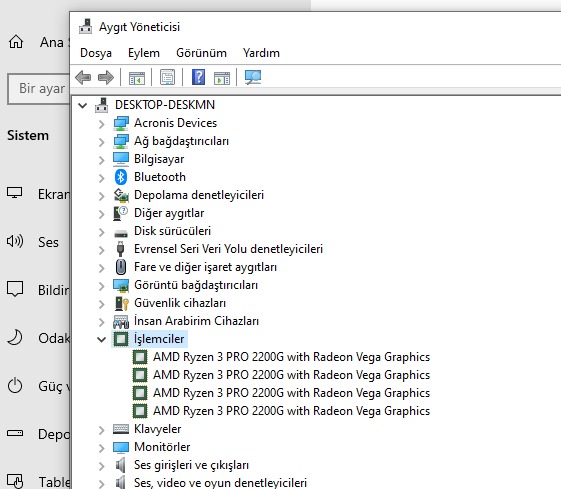Click the Disk sürücüleri drive icon
Screen dimensions: 561x489
121,234
